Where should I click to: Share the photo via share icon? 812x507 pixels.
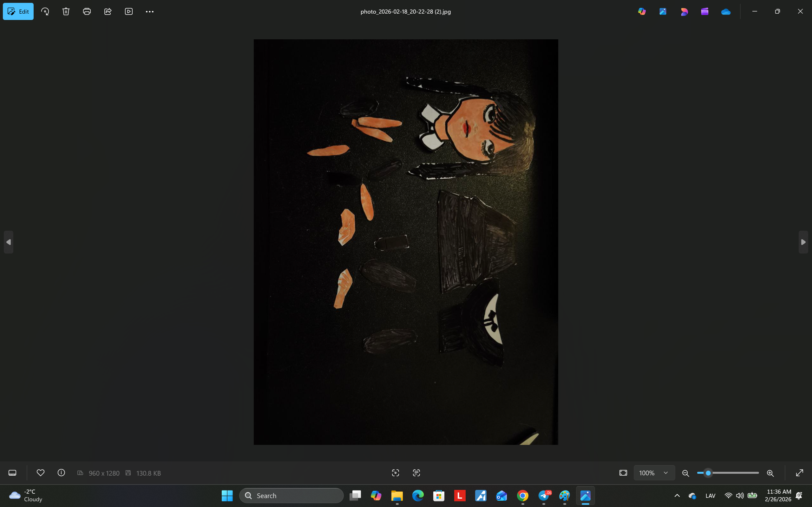pyautogui.click(x=108, y=11)
